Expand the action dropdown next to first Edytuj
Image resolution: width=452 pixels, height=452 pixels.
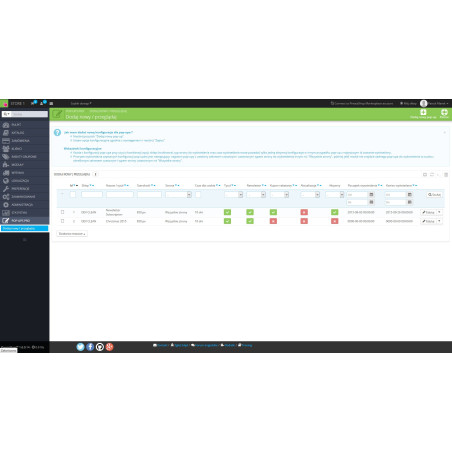coord(439,212)
